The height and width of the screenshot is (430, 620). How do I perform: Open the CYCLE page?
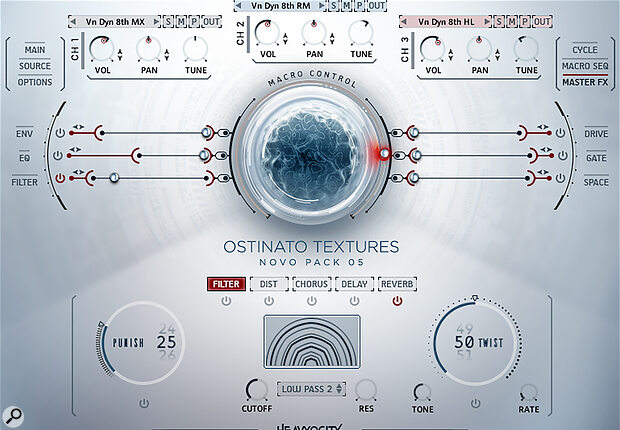click(x=585, y=50)
